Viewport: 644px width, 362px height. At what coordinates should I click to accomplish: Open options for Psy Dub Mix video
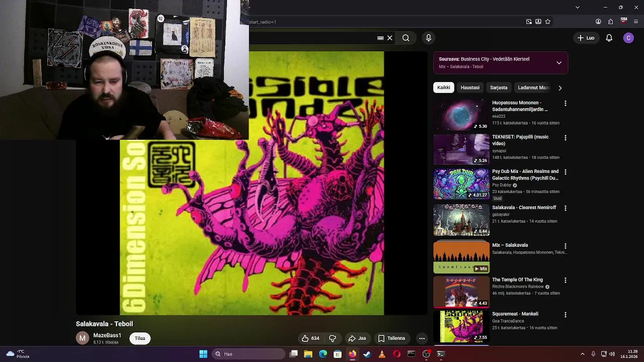click(x=565, y=172)
